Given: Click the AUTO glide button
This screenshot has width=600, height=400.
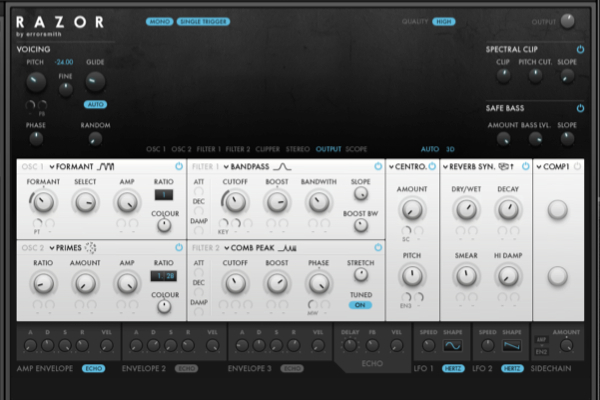Looking at the screenshot, I should 95,104.
